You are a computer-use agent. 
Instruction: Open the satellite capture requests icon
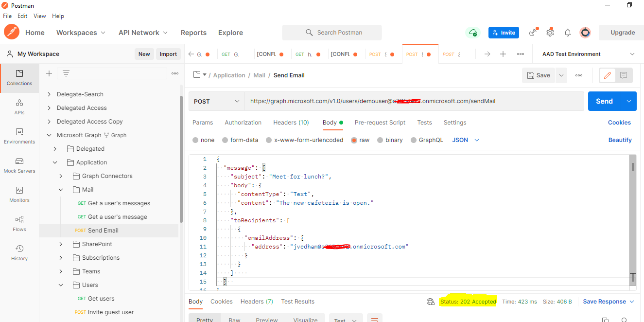click(534, 33)
